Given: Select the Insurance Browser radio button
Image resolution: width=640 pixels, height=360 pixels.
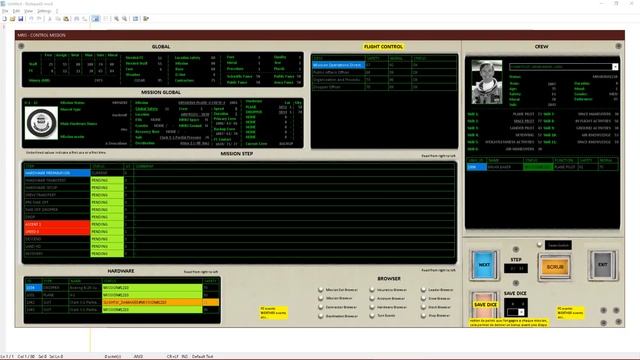Looking at the screenshot, I should (372, 290).
